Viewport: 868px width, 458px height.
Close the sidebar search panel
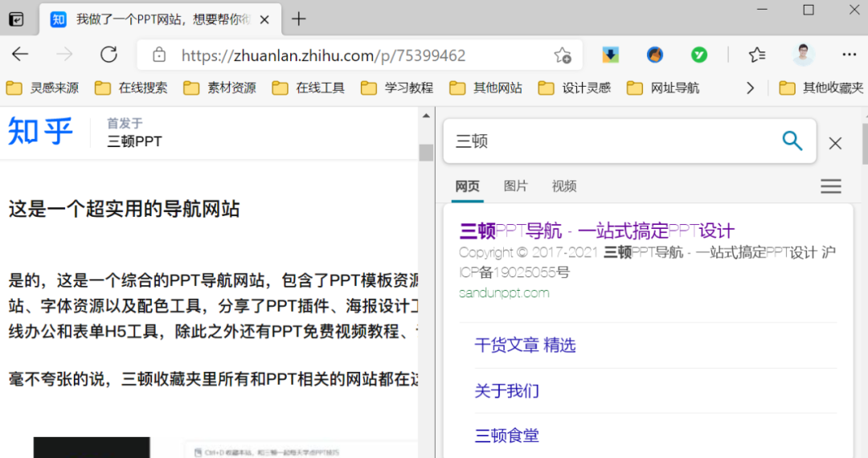coord(835,143)
